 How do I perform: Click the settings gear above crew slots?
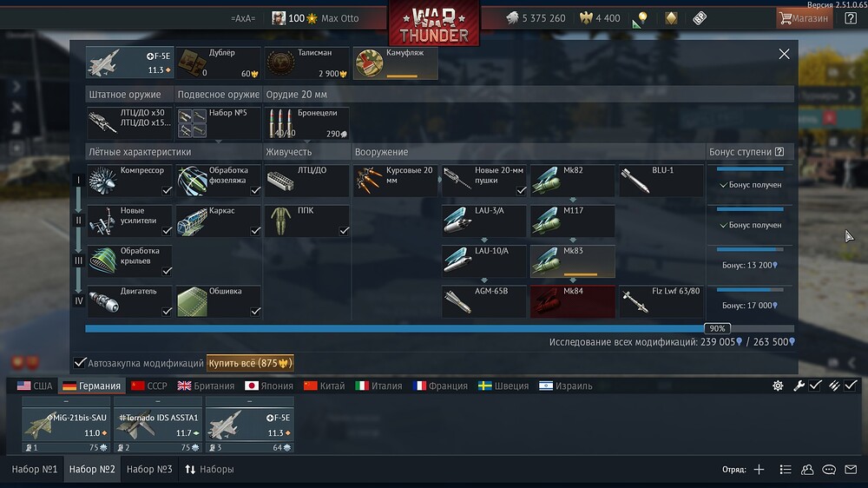point(778,386)
